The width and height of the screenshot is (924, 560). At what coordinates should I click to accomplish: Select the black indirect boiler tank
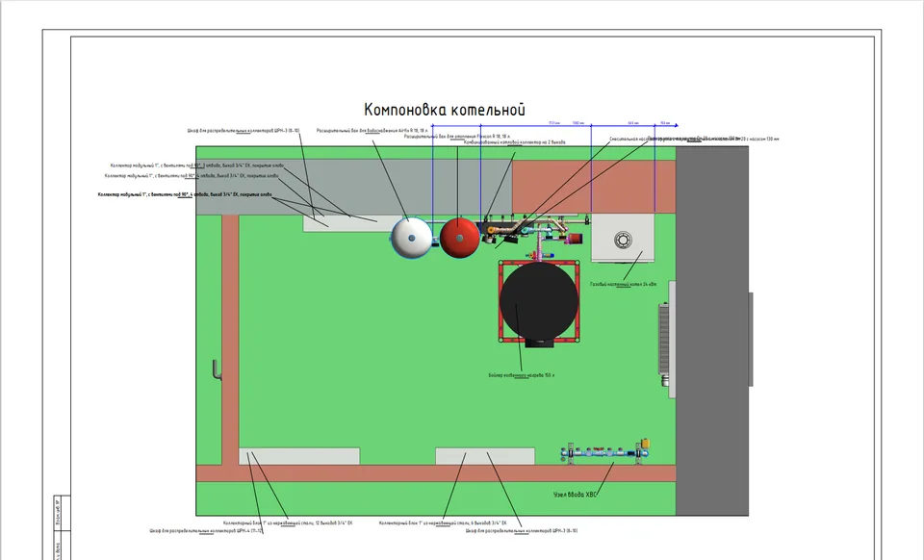(x=539, y=301)
